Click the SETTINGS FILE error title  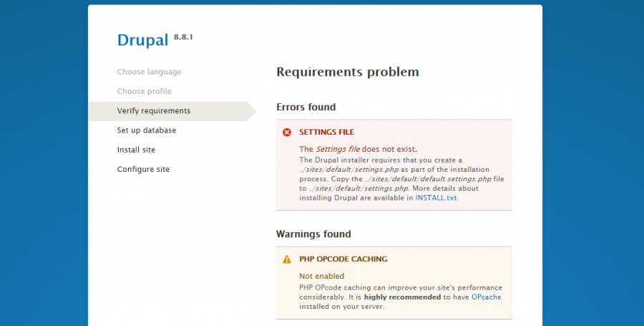tap(326, 132)
